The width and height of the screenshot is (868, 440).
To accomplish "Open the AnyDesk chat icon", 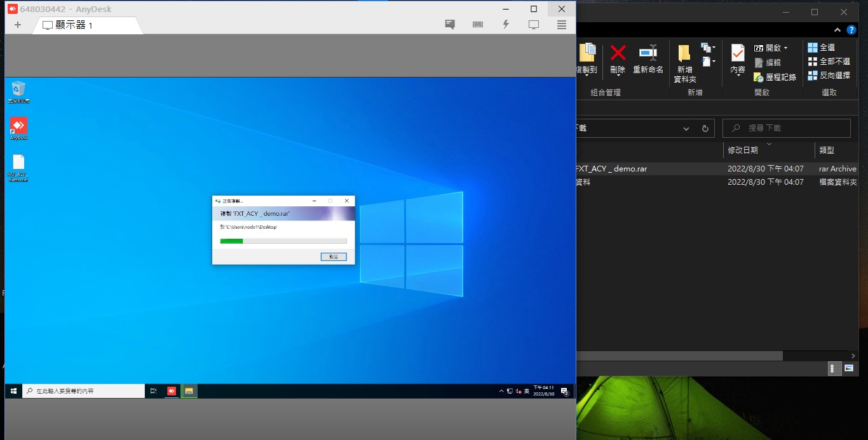I will 450,25.
